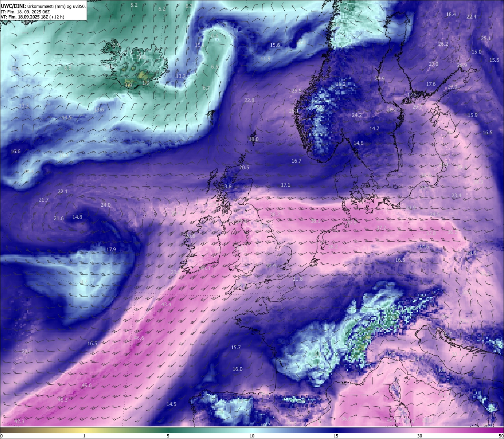Image resolution: width=504 pixels, height=439 pixels.
Task: Click the 14.7 value label
Action: coord(374,129)
